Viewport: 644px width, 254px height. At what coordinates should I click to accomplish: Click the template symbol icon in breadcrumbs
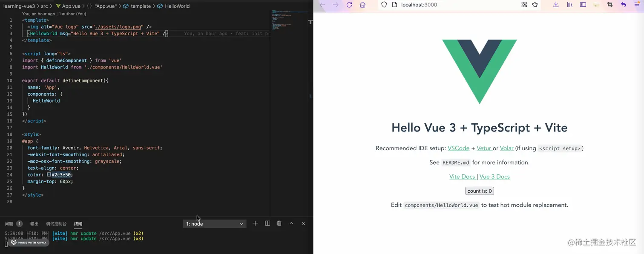[126, 6]
